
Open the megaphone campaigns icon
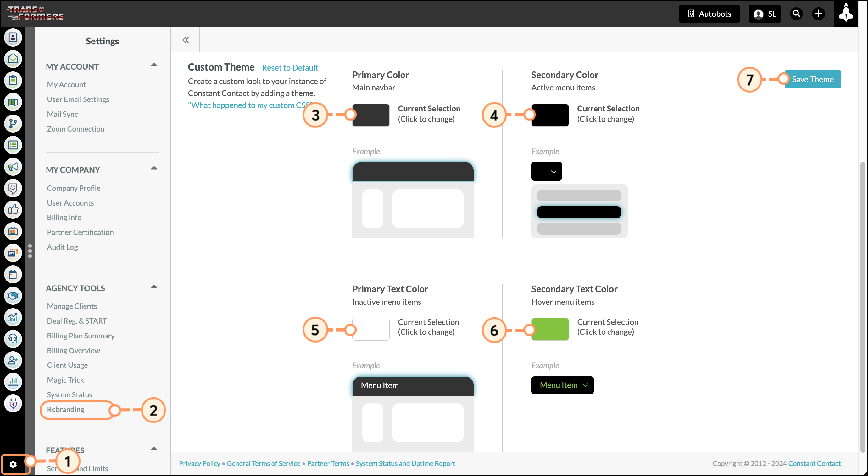[x=13, y=167]
